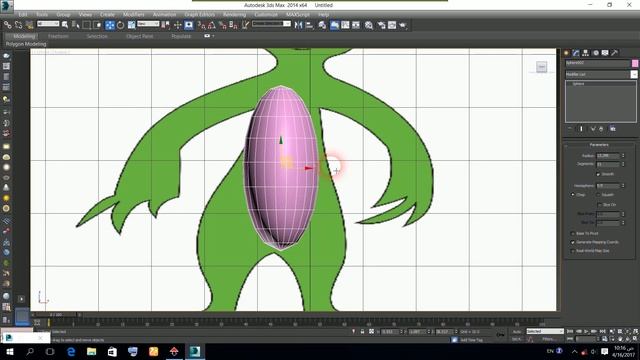Enable the Slice On checkbox

(x=600, y=205)
